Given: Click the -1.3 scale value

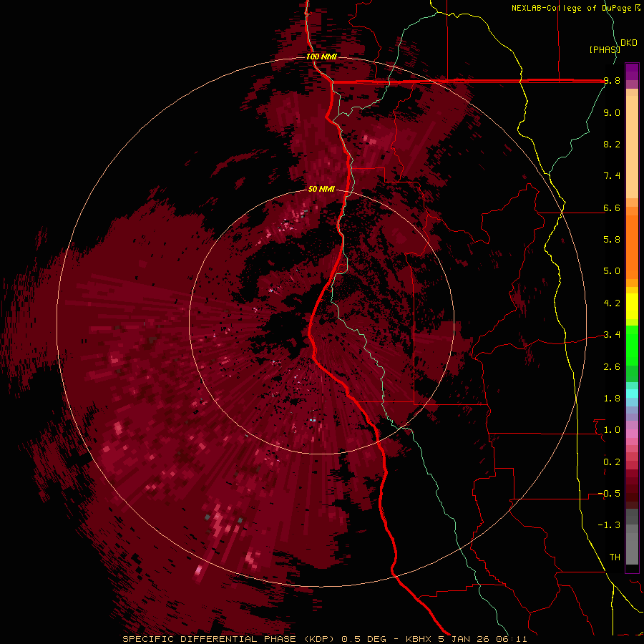Looking at the screenshot, I should point(609,525).
